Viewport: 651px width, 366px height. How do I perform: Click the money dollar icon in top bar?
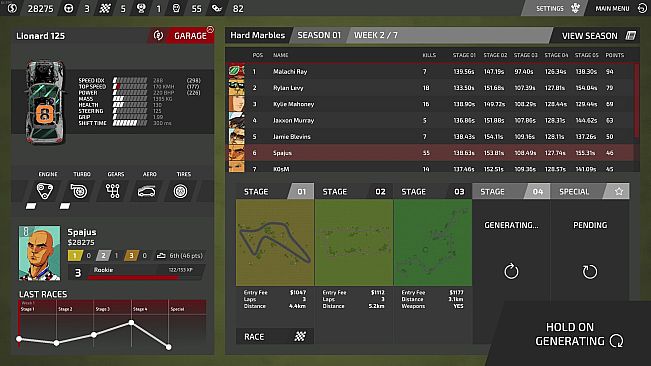[12, 8]
